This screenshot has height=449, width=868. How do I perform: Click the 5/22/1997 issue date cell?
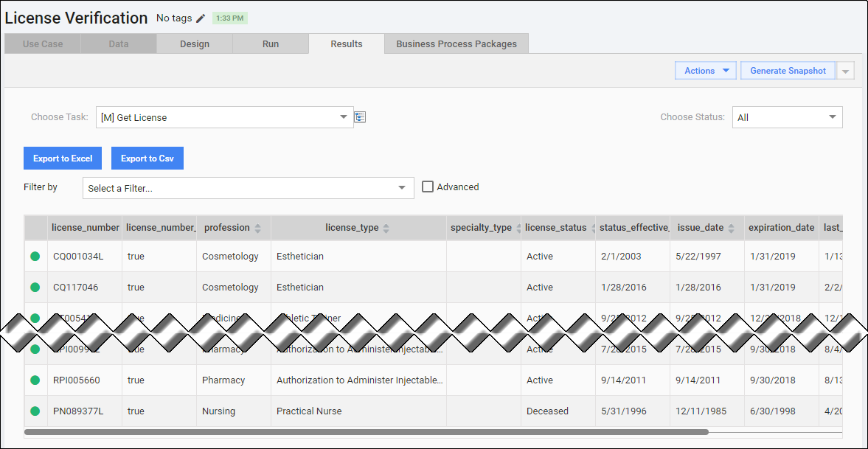(707, 257)
